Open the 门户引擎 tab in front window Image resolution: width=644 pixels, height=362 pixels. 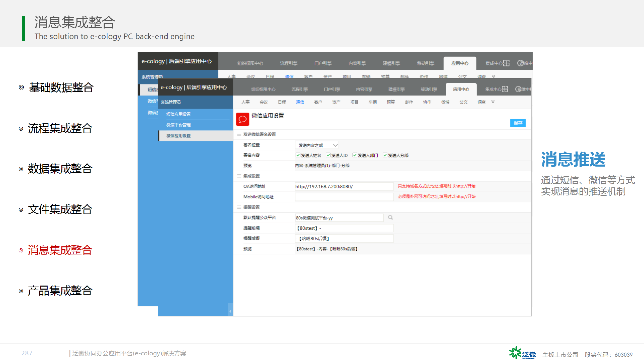click(332, 89)
